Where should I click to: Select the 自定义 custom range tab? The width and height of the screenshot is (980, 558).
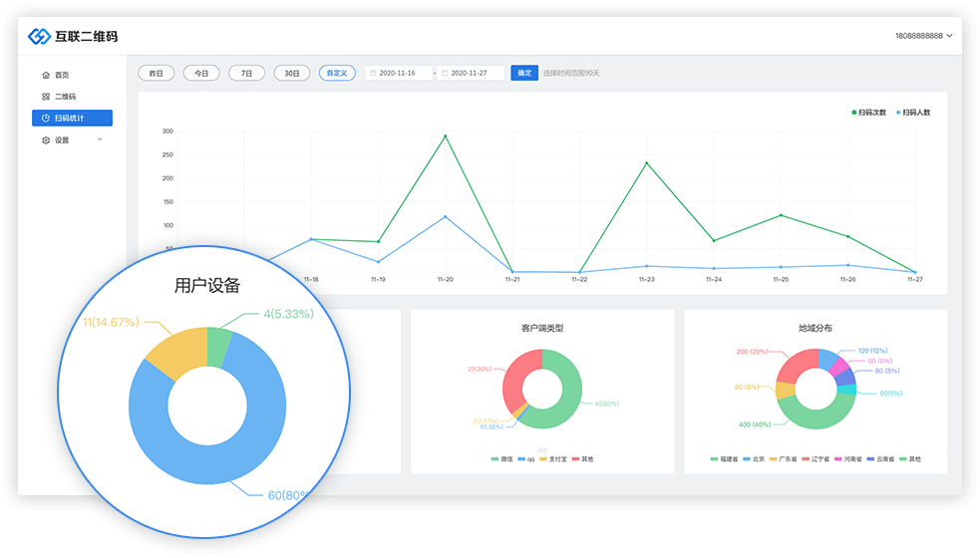point(337,73)
